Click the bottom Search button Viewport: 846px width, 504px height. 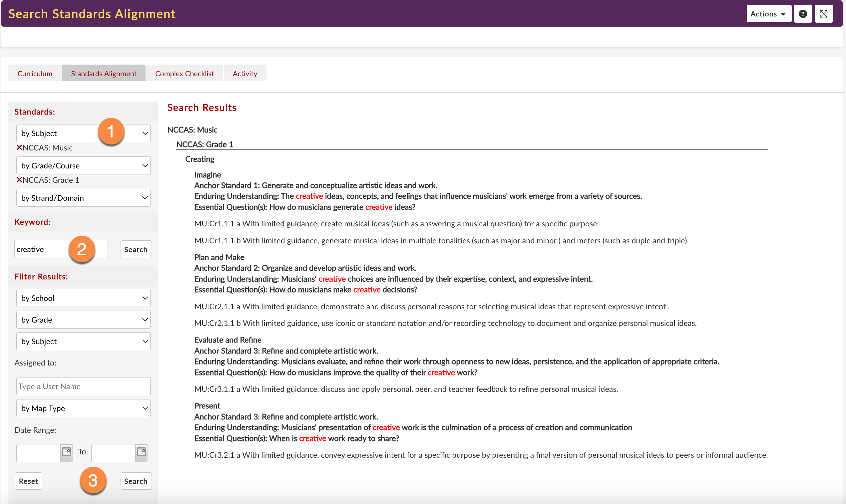pos(136,481)
